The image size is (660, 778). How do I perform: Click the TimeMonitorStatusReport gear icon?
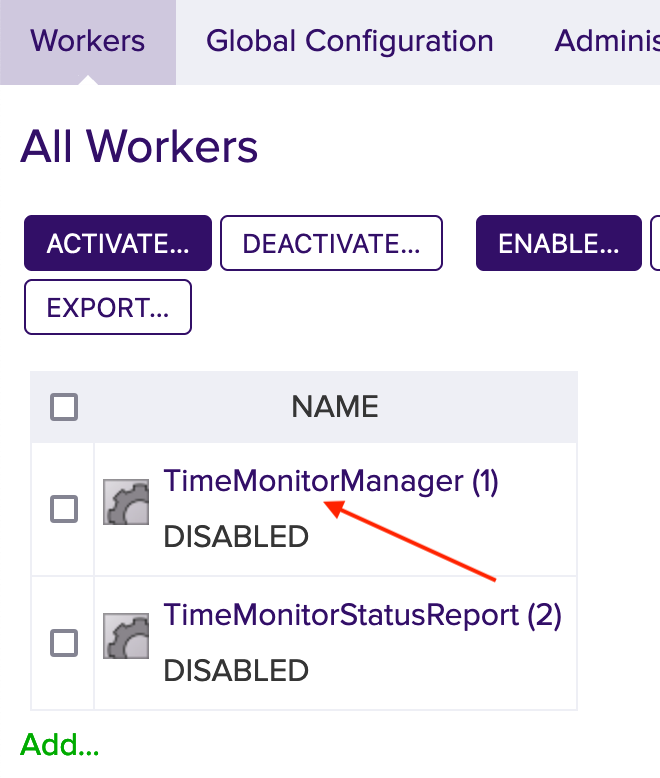(x=126, y=635)
